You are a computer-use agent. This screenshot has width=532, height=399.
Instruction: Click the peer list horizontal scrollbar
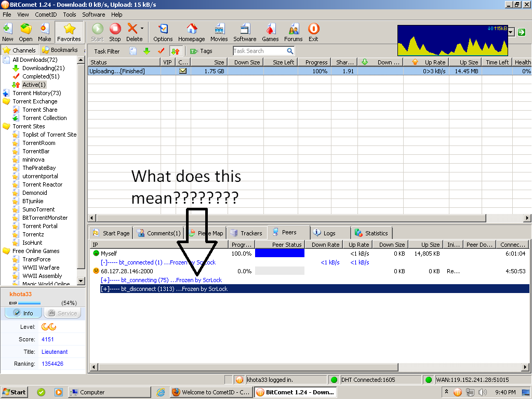(248, 367)
